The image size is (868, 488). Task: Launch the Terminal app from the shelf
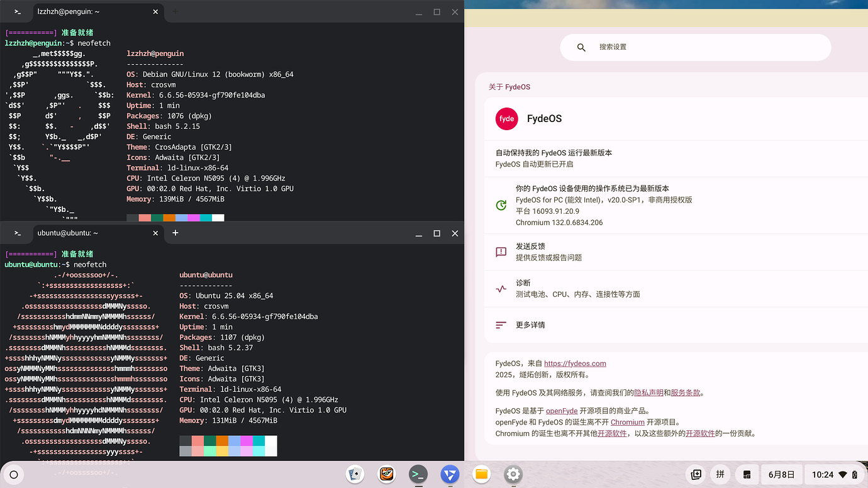click(418, 475)
